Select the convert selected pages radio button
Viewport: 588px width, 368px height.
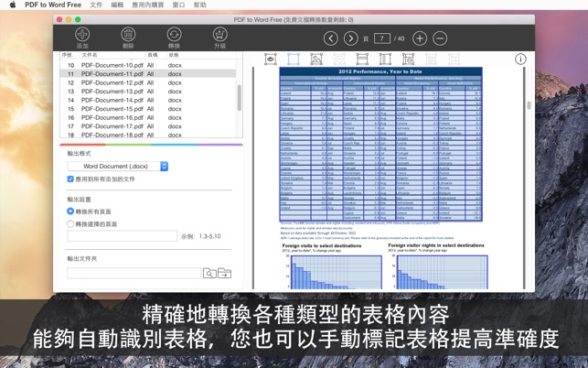tap(70, 224)
